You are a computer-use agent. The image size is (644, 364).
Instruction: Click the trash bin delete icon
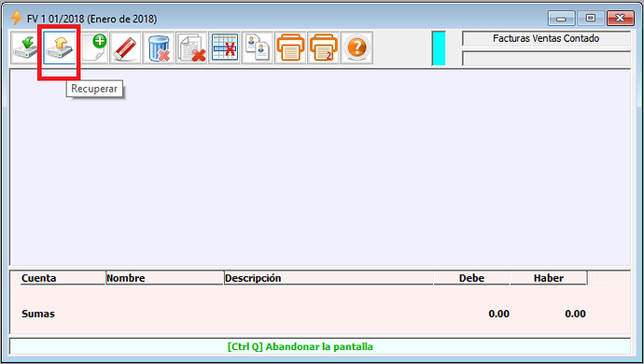tap(159, 48)
